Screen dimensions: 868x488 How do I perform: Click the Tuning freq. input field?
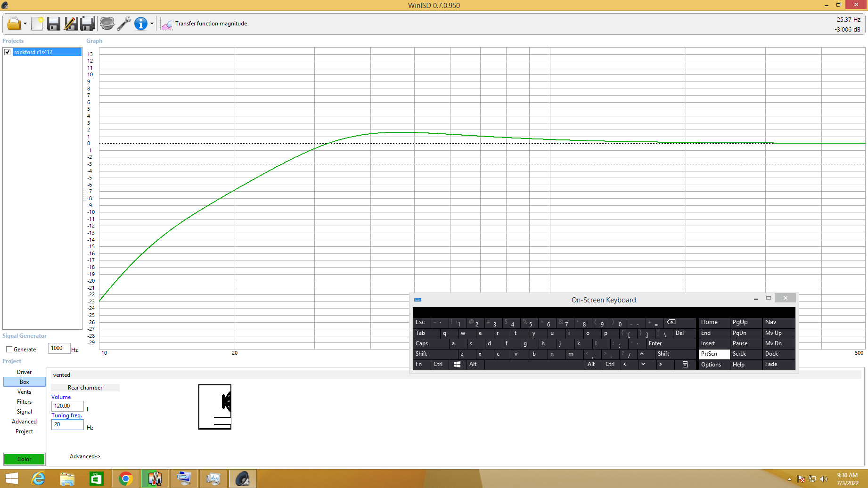[67, 424]
